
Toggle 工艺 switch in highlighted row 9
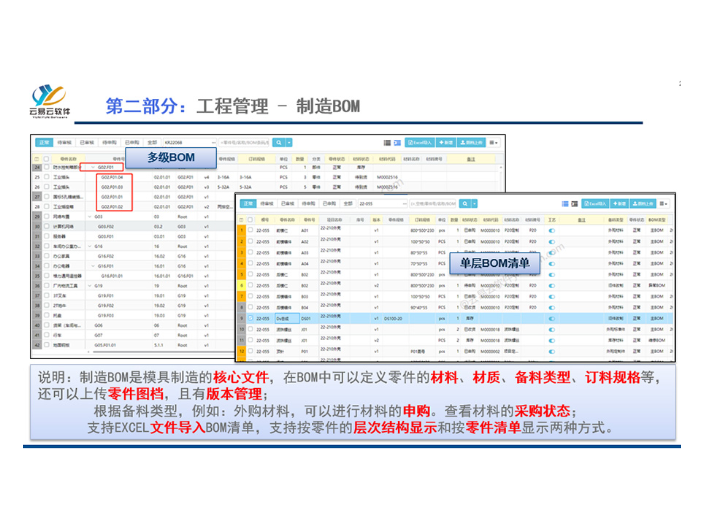pyautogui.click(x=552, y=318)
